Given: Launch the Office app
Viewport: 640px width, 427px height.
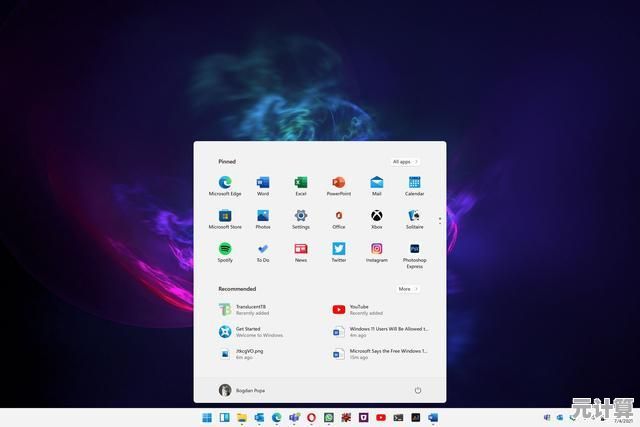Looking at the screenshot, I should [x=339, y=219].
